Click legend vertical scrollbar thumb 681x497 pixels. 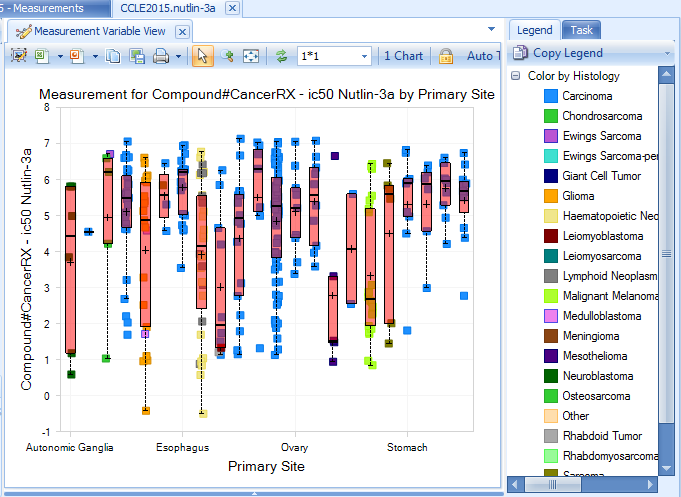coord(666,253)
